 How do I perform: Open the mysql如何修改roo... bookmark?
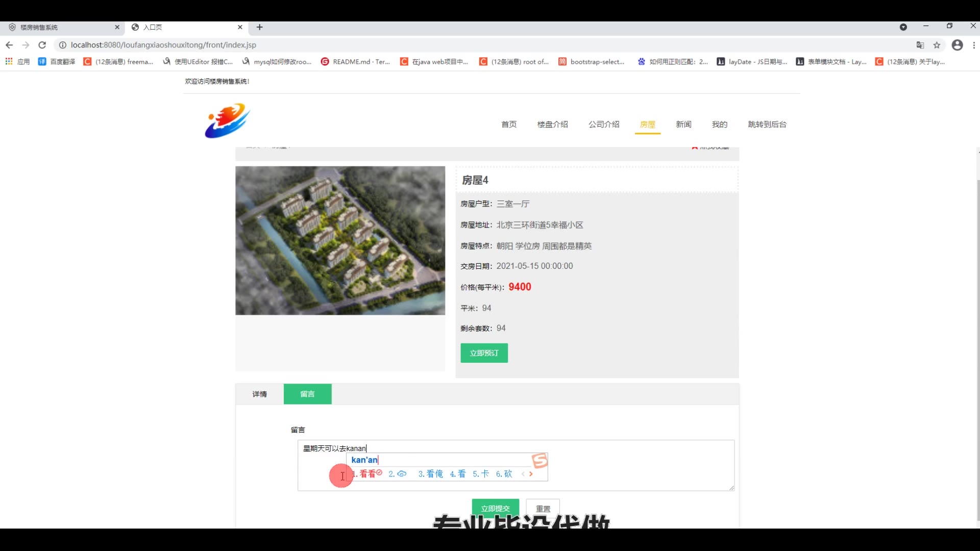277,62
